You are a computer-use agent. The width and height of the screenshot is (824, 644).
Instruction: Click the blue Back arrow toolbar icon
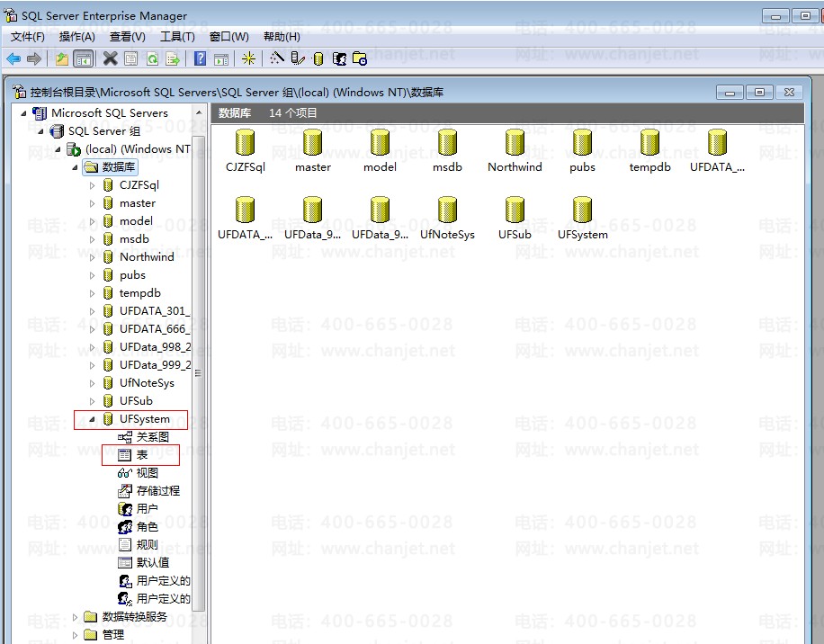pos(13,58)
